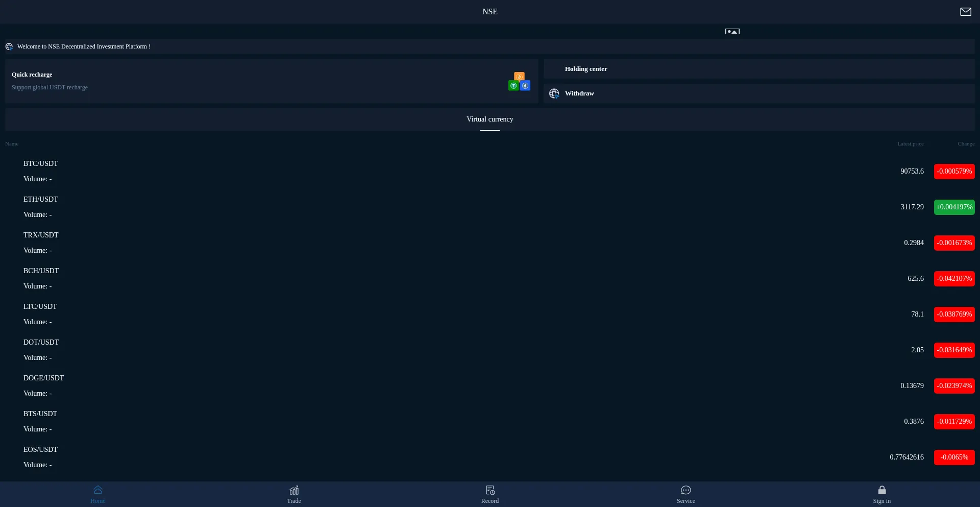Select the DOGE/USDT pair
Viewport: 980px width, 507px height.
pyautogui.click(x=43, y=378)
